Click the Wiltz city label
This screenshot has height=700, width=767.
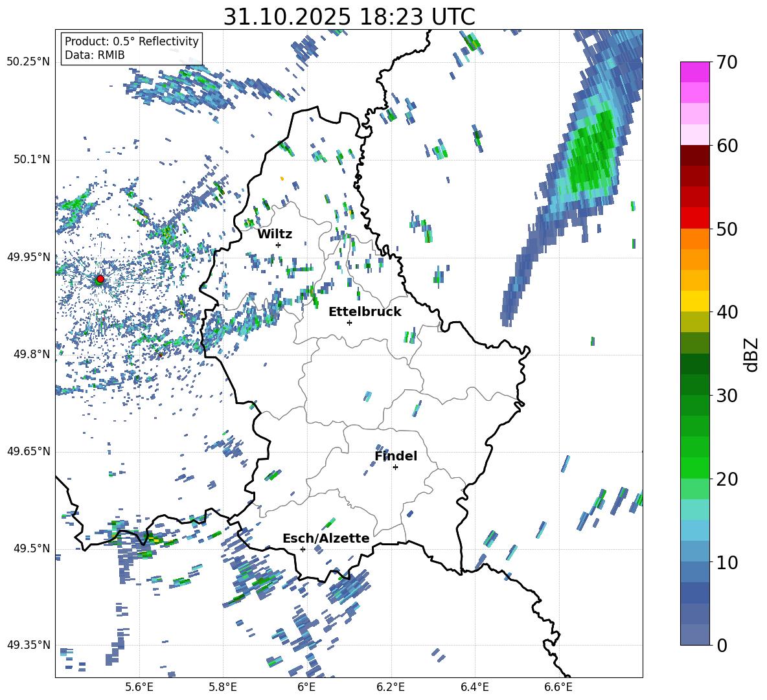(275, 234)
